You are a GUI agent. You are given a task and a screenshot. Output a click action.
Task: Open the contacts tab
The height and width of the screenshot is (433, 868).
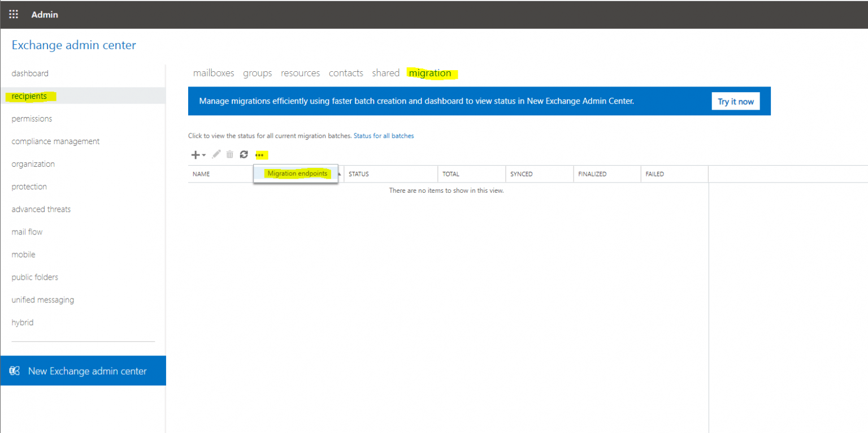(x=346, y=72)
